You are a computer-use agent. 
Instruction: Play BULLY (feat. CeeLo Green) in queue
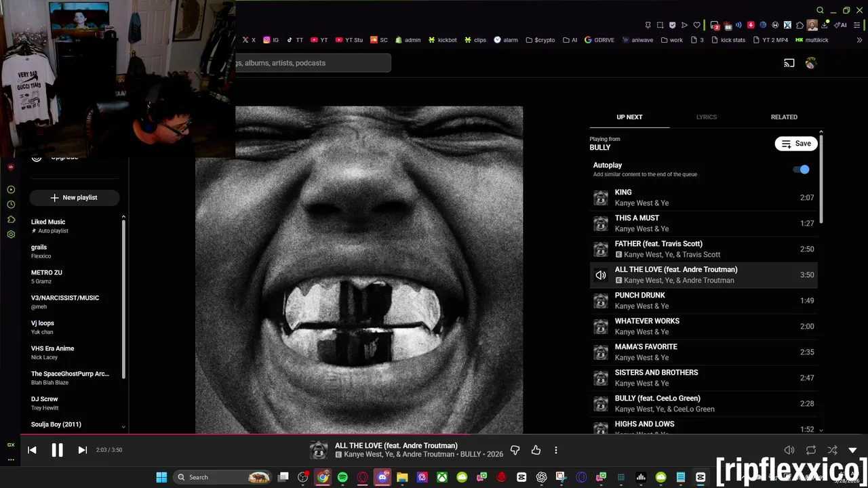coord(703,403)
